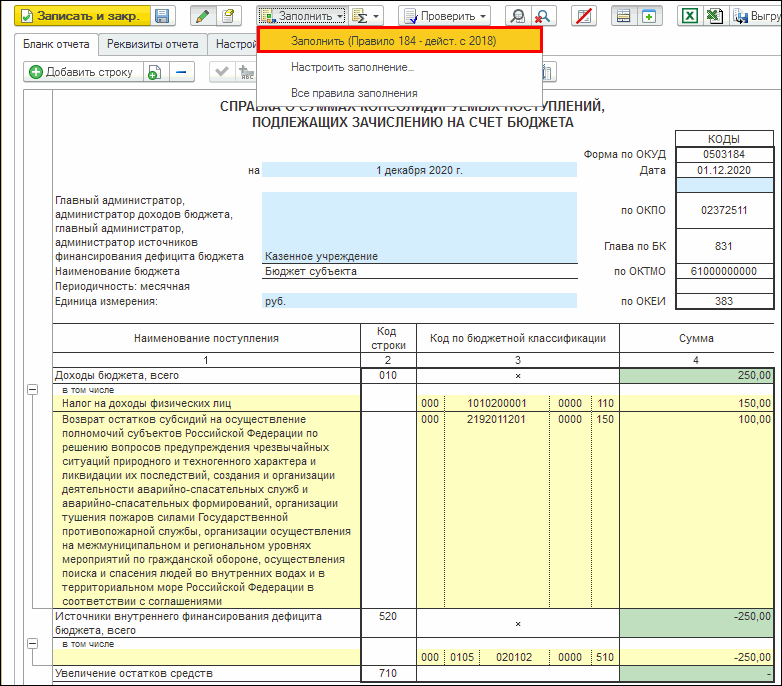Click the green pencil edit icon
The image size is (782, 686).
coord(203,16)
